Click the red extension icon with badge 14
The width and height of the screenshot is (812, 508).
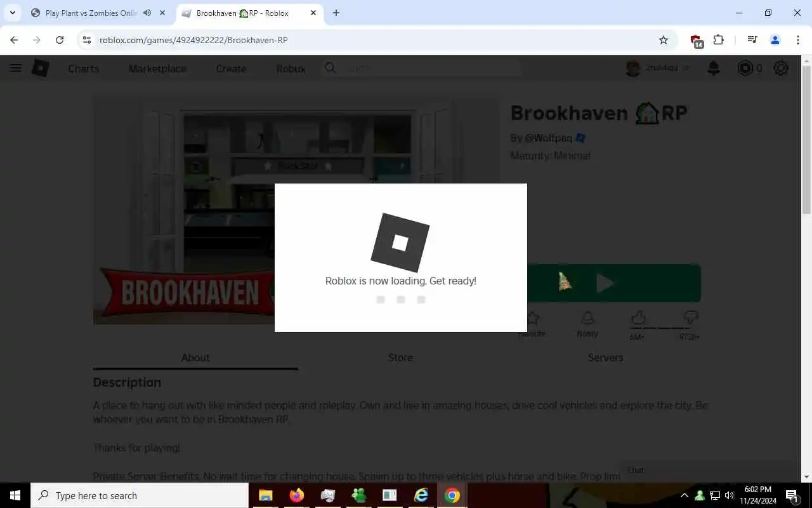point(697,41)
